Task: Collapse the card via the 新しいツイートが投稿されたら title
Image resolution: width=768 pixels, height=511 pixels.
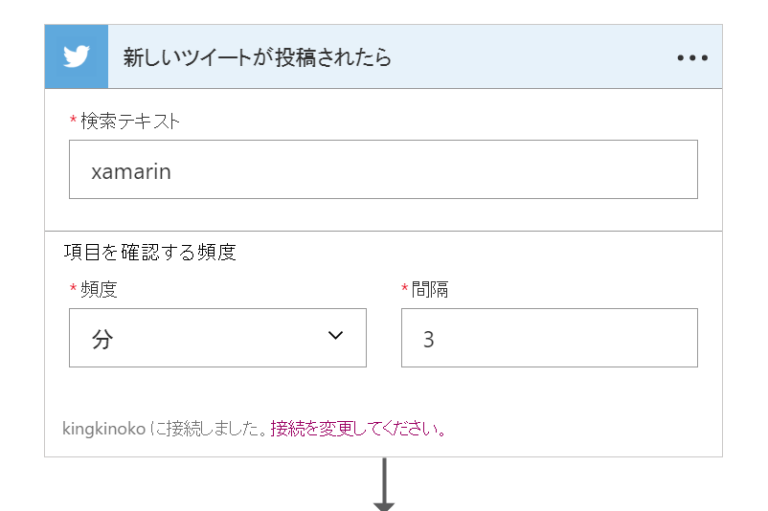Action: [256, 58]
